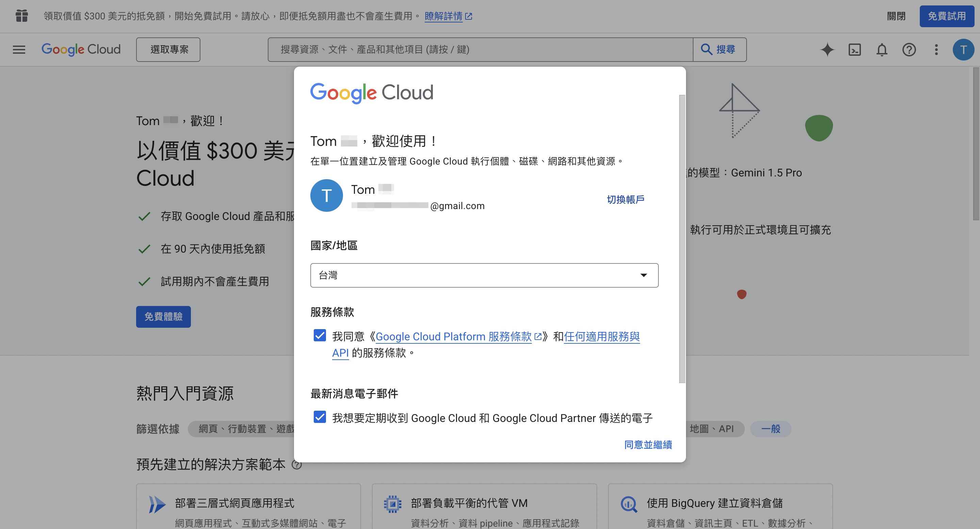This screenshot has height=529, width=980.
Task: Open the notifications bell
Action: pos(882,50)
